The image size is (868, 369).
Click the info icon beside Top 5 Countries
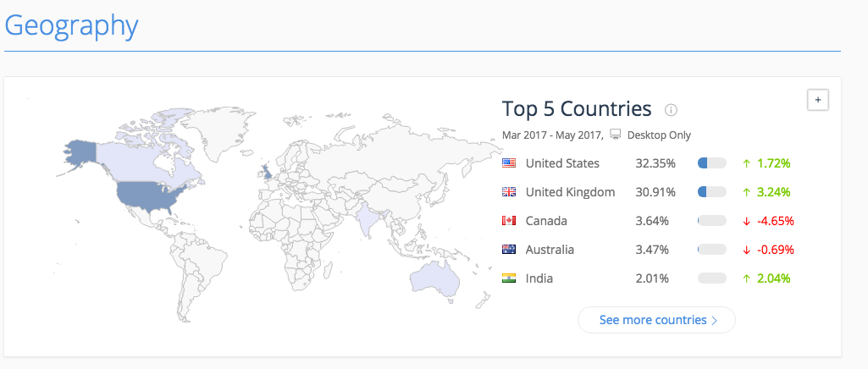pos(671,110)
